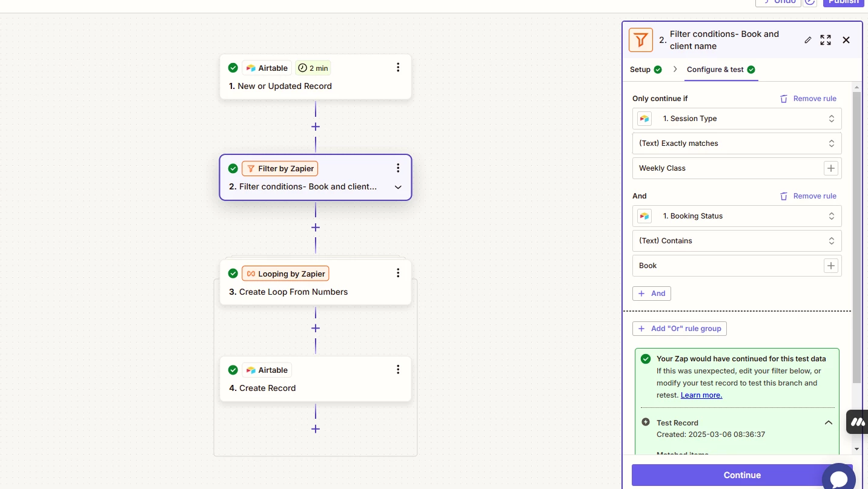The width and height of the screenshot is (868, 489).
Task: Add a step with the plus between steps 1 and 2
Action: point(316,126)
